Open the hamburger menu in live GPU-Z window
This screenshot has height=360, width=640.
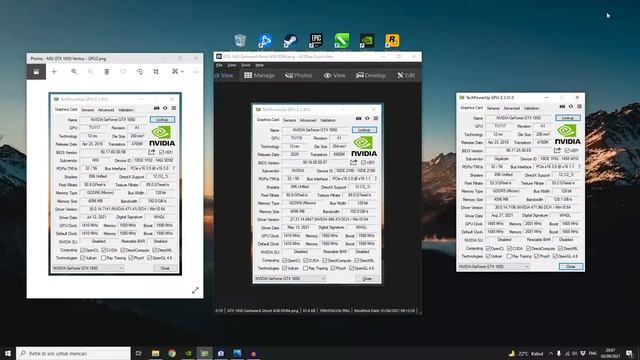[579, 107]
